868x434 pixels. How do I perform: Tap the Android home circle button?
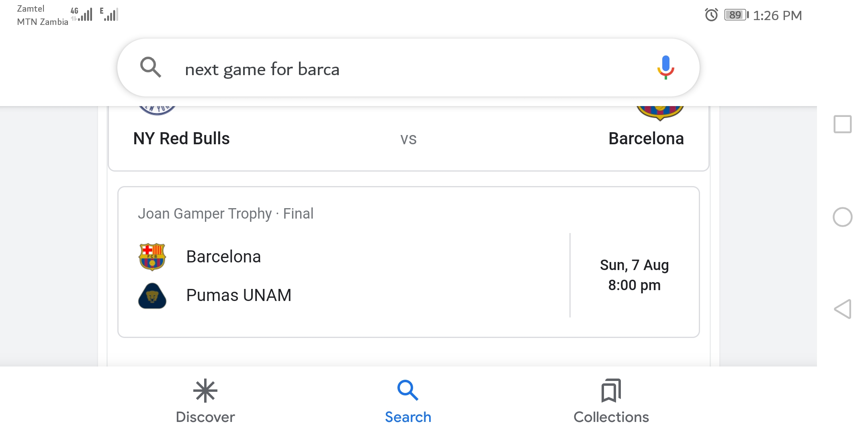[x=843, y=217]
